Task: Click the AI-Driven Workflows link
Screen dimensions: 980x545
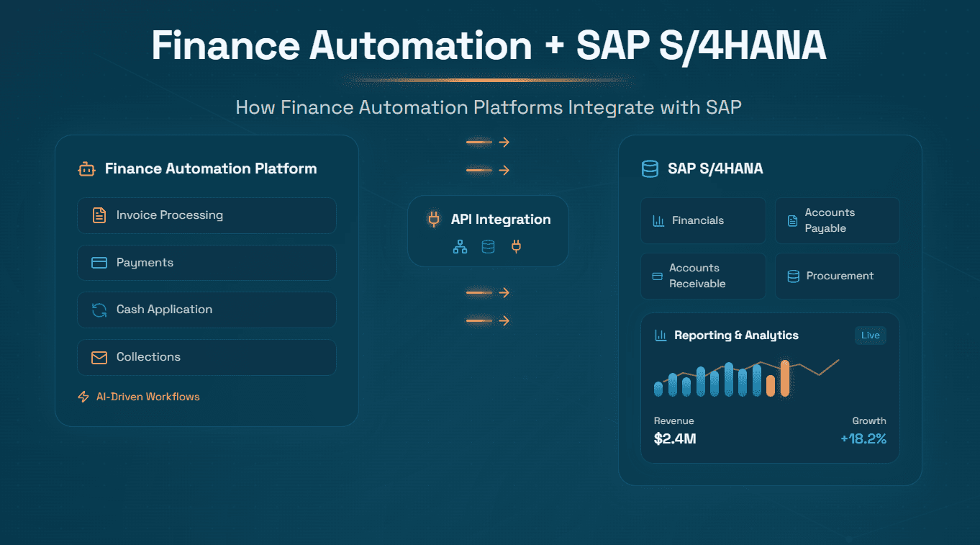Action: (148, 397)
